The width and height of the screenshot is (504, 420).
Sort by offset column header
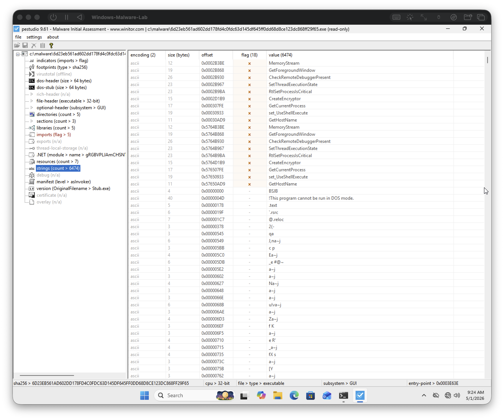point(216,55)
